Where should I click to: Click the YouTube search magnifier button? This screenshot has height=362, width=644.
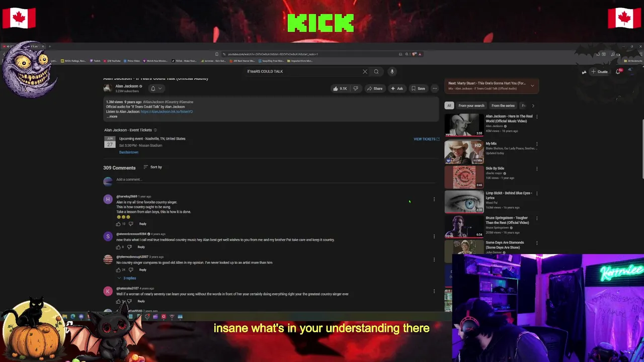[376, 71]
